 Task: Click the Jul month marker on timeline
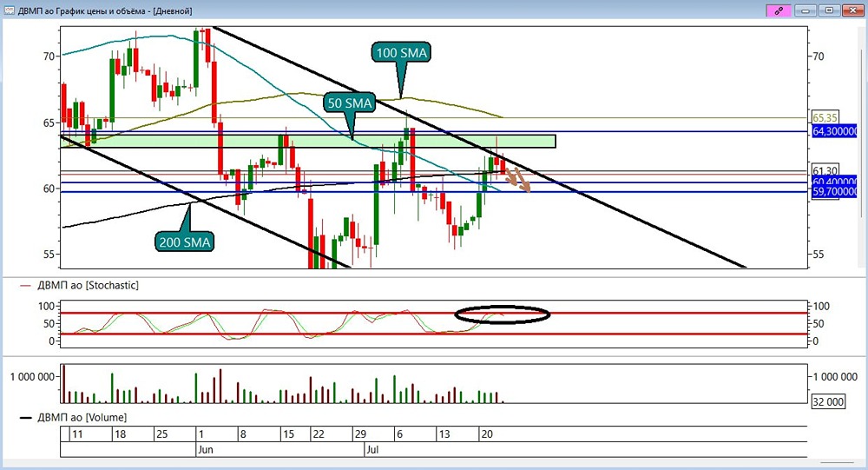click(x=372, y=449)
